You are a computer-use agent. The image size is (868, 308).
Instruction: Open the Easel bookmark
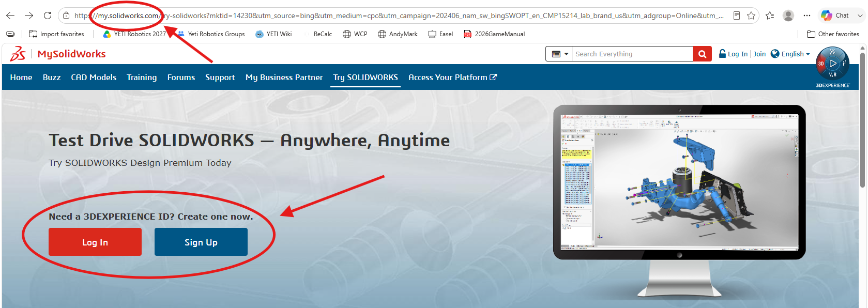440,34
